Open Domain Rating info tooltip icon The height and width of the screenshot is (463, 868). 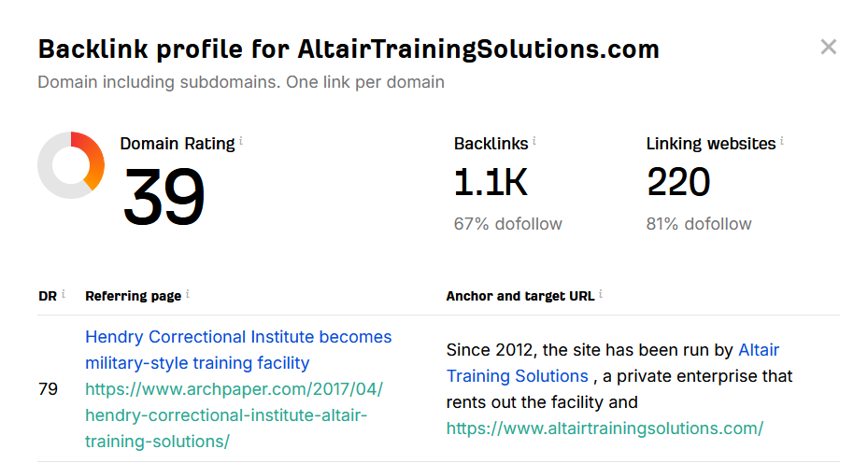point(241,141)
